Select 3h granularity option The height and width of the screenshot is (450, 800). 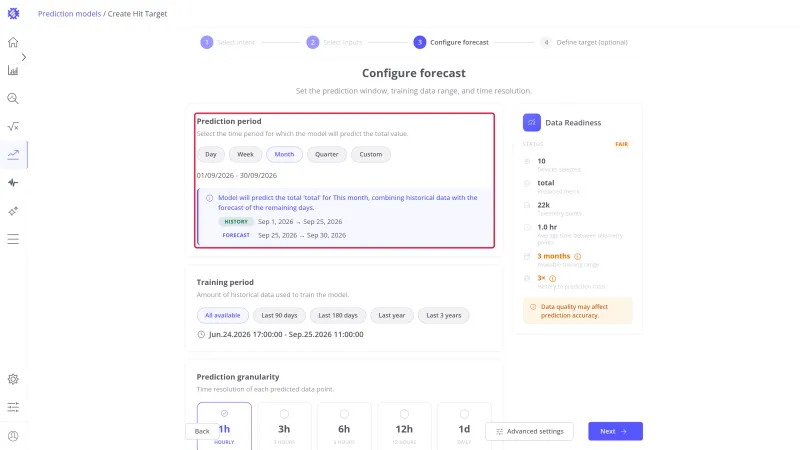tap(284, 427)
